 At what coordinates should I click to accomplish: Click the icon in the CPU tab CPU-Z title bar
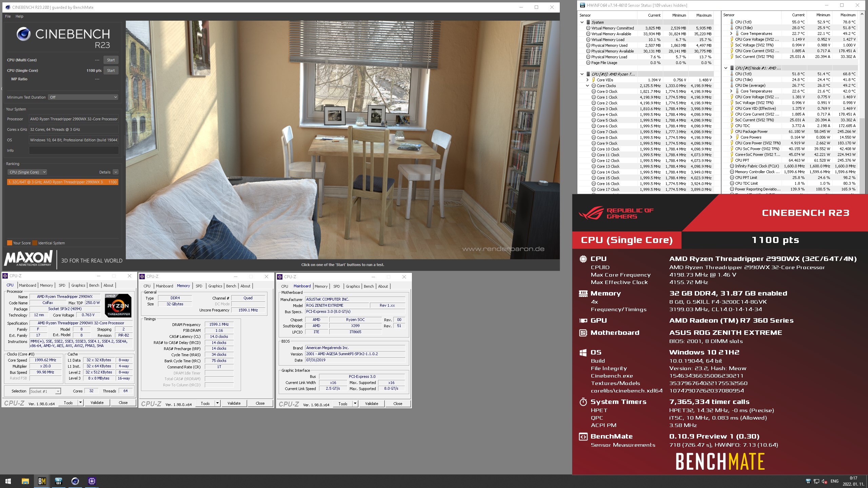[5, 276]
